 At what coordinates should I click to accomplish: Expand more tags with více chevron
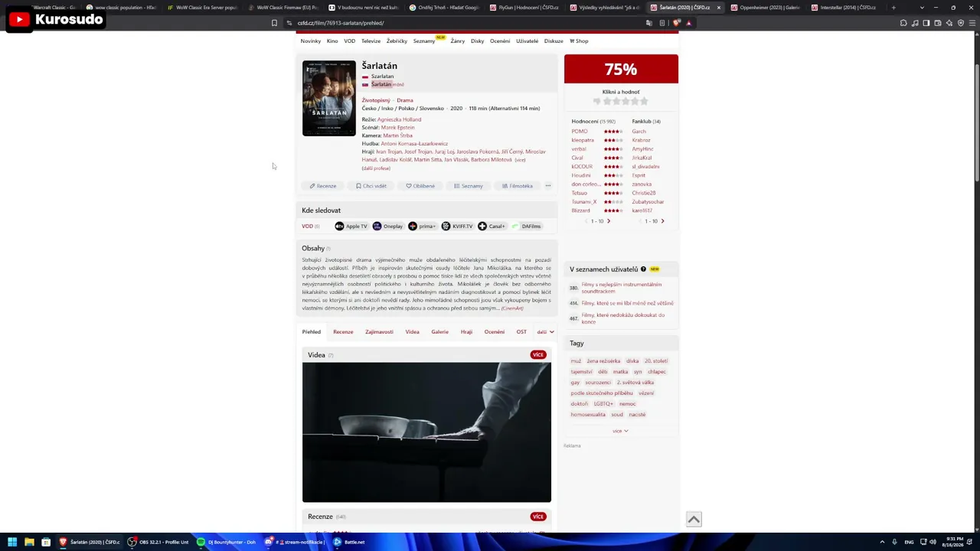[620, 431]
